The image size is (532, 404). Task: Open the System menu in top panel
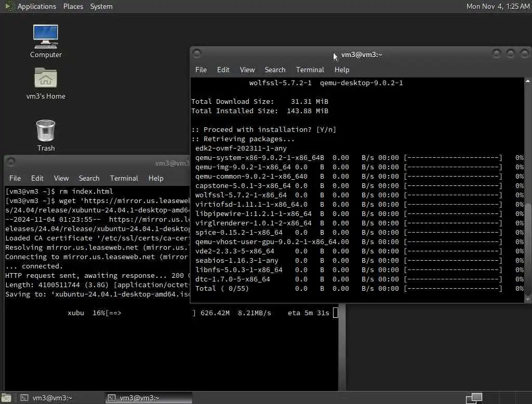[x=101, y=6]
